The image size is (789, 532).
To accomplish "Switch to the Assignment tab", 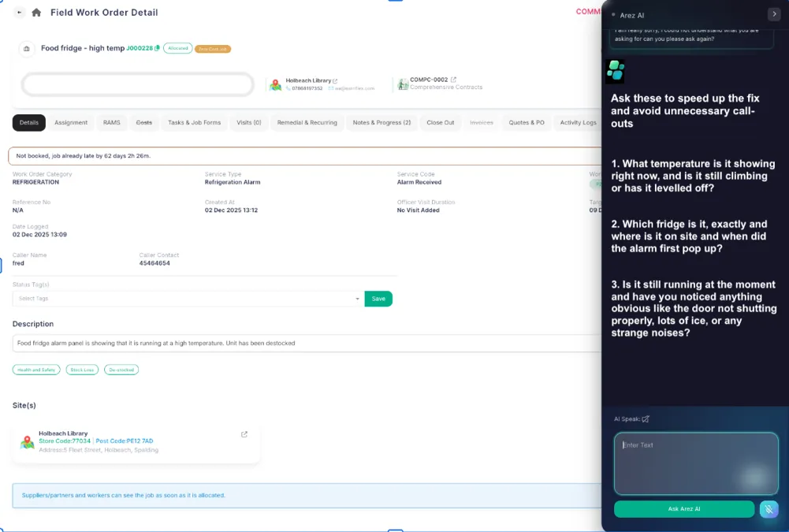I will tap(71, 123).
